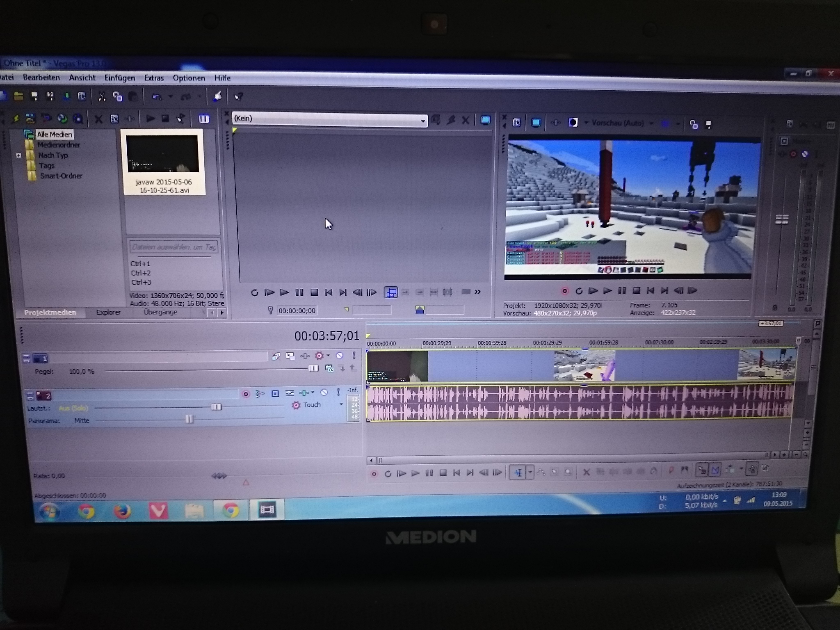The image size is (840, 630).
Task: Click the trimmer Loop playback icon
Action: pyautogui.click(x=254, y=292)
